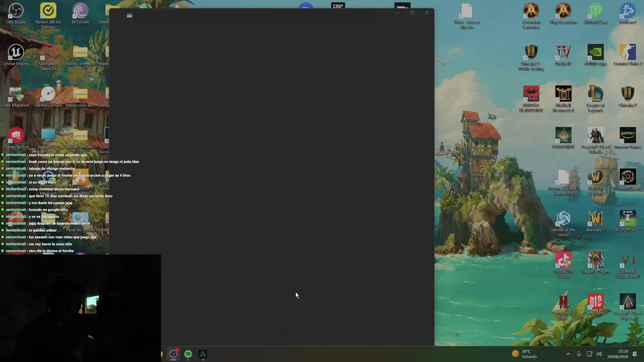The image size is (644, 362).
Task: Show hidden system tray icons
Action: 568,354
